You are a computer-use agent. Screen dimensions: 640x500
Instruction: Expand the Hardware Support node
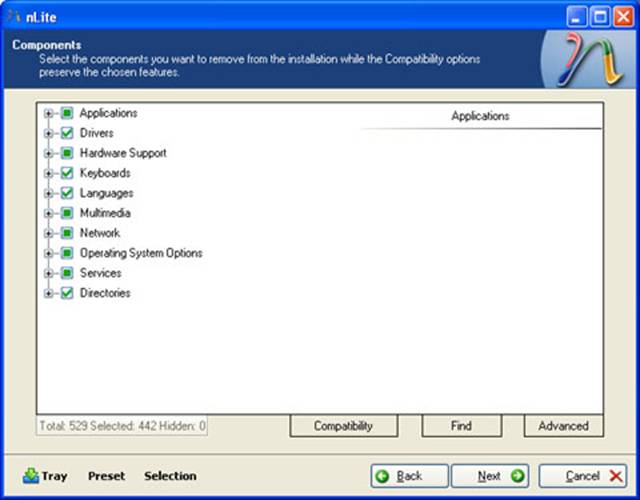[x=48, y=153]
